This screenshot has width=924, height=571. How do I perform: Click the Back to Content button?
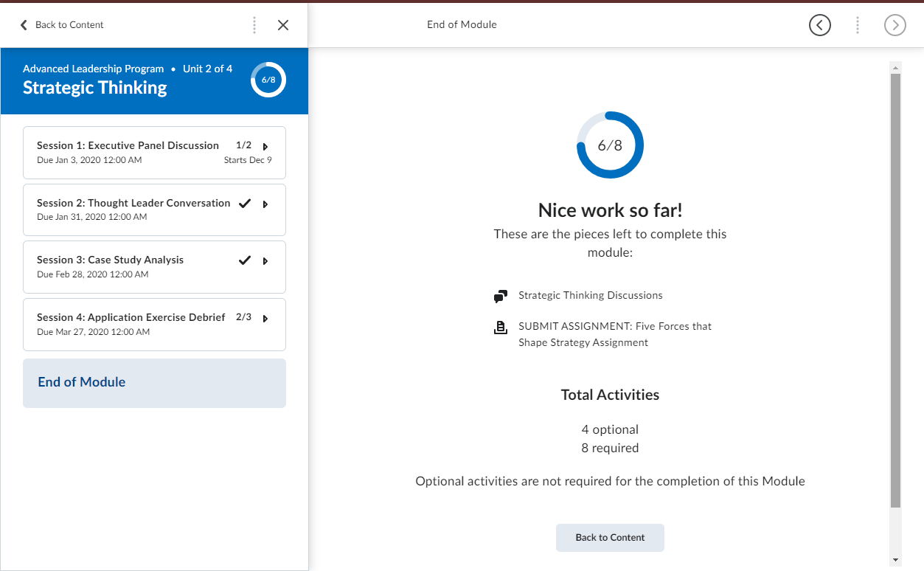coord(610,538)
